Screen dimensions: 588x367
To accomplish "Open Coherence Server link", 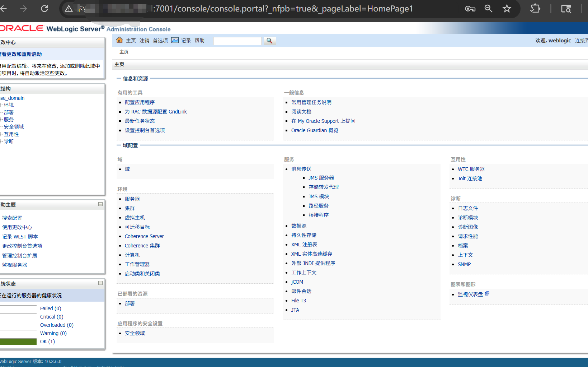I will tap(144, 236).
